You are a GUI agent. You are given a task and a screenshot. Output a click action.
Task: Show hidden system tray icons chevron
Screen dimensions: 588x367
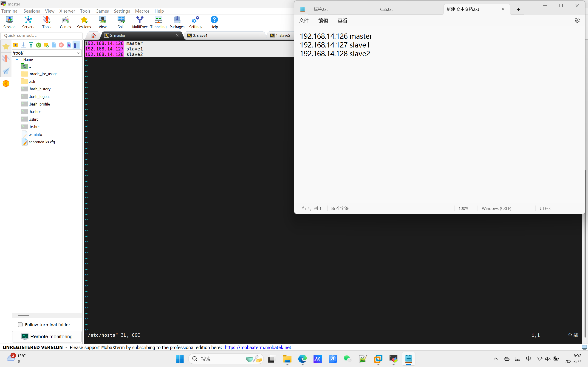pyautogui.click(x=495, y=359)
